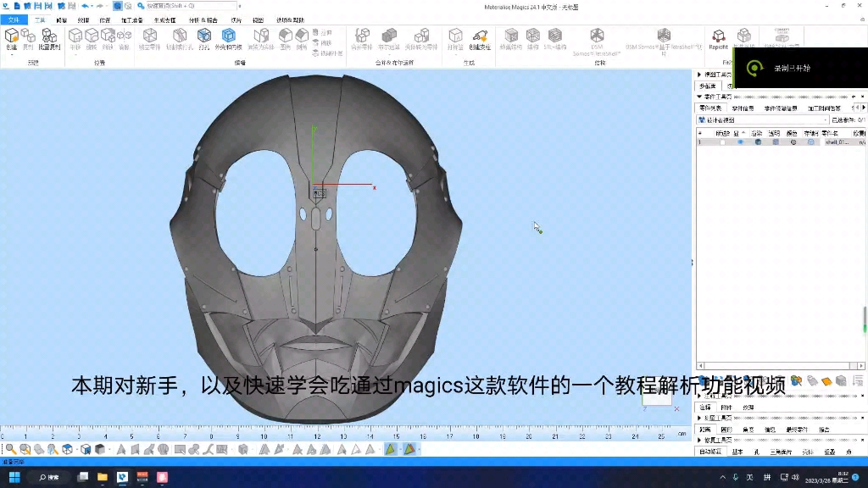Collapse the 零件工具页 panel section
868x488 pixels.
pyautogui.click(x=700, y=97)
